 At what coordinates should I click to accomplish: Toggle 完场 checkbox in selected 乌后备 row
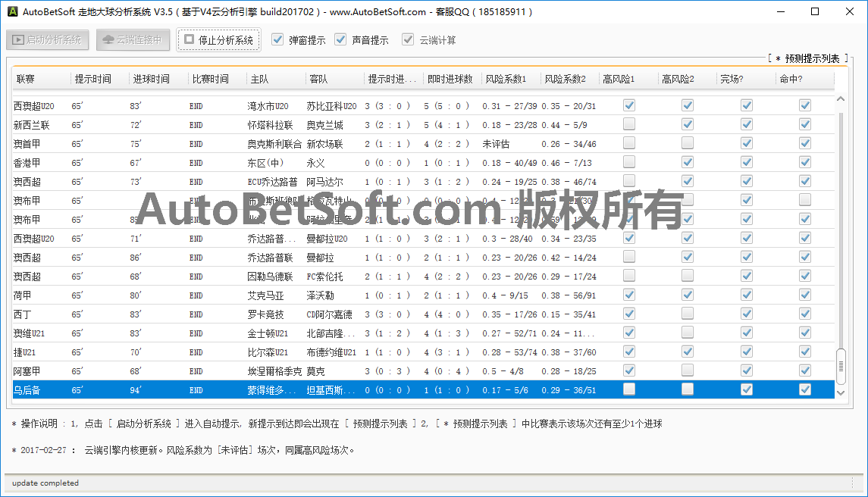pos(747,389)
